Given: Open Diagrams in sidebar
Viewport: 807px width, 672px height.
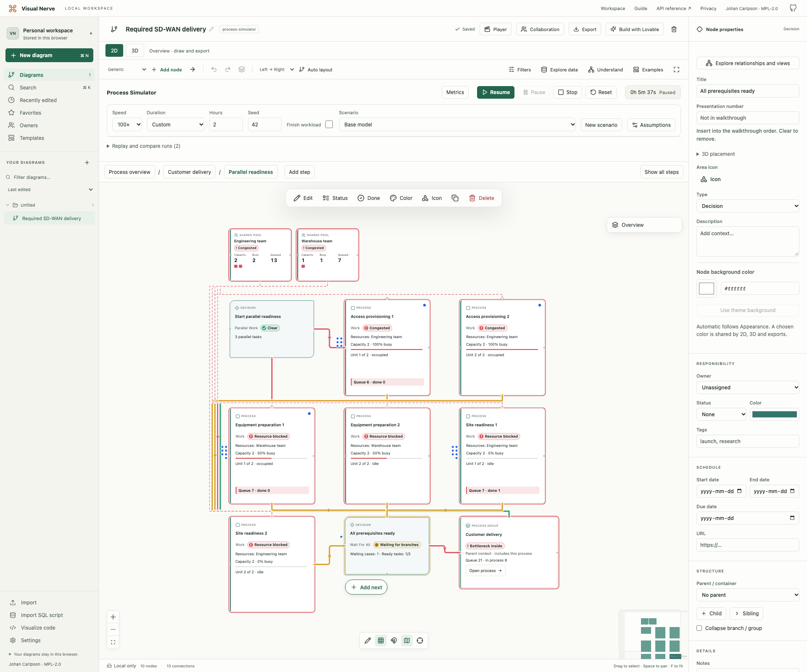Looking at the screenshot, I should tap(50, 75).
